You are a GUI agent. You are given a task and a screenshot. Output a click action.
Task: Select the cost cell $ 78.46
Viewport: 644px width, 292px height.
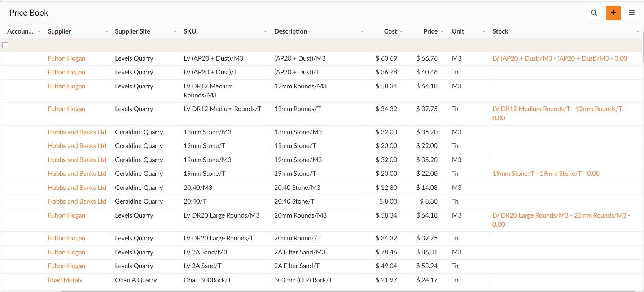pos(386,252)
